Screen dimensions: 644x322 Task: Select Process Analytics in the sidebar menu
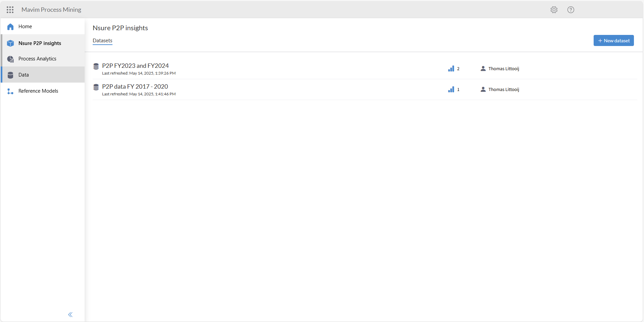pyautogui.click(x=37, y=59)
